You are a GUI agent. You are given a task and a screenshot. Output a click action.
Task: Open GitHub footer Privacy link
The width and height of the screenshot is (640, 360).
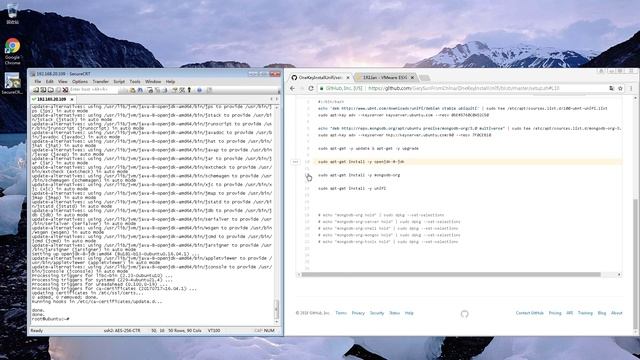(x=358, y=313)
